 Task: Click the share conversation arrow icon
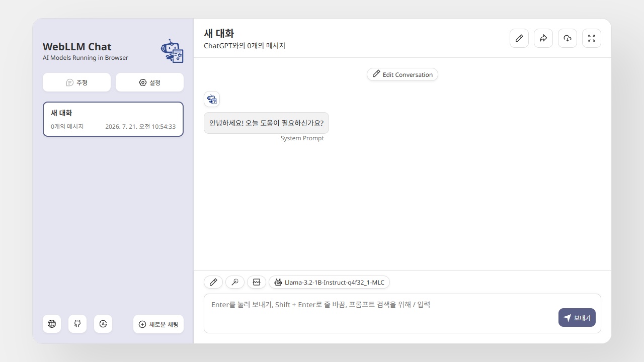coord(543,38)
